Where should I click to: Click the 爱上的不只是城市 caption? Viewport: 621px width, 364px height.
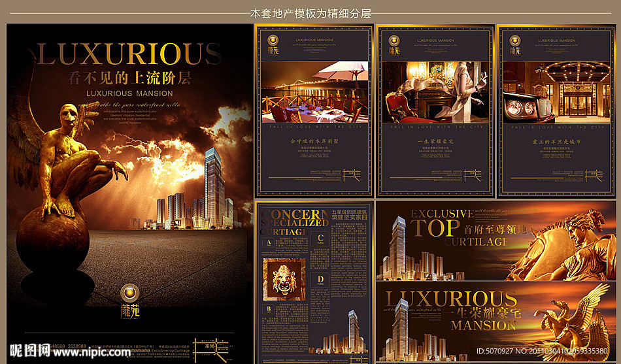tap(556, 141)
